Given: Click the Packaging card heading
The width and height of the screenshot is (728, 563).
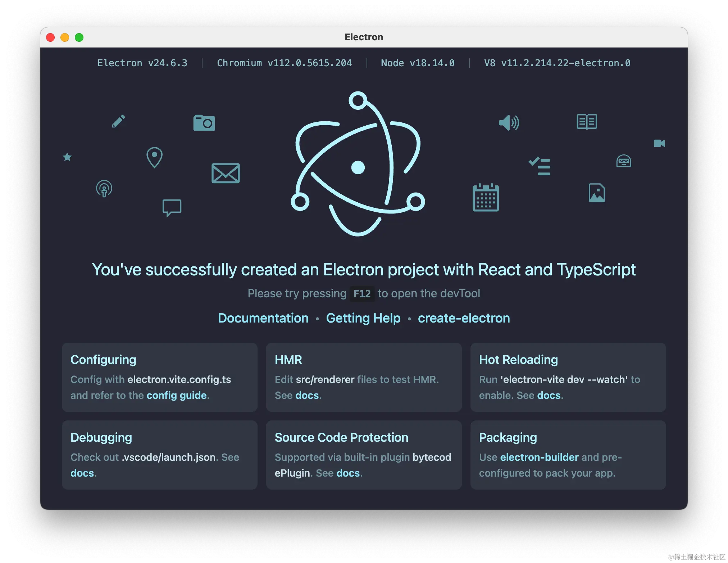Looking at the screenshot, I should 508,437.
